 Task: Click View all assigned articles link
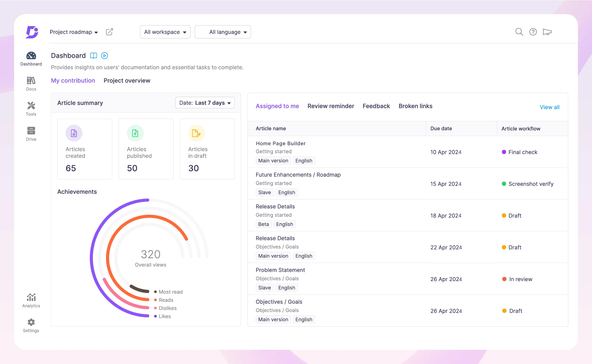[x=550, y=107]
